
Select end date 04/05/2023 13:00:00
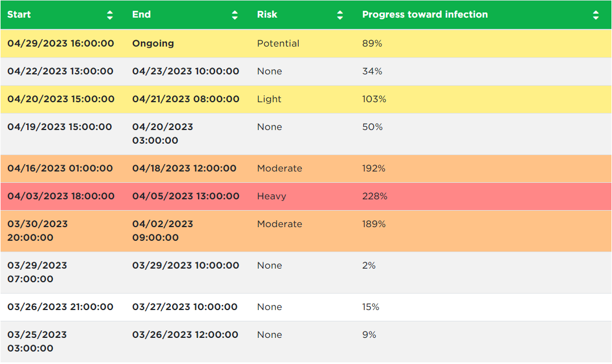tap(186, 196)
